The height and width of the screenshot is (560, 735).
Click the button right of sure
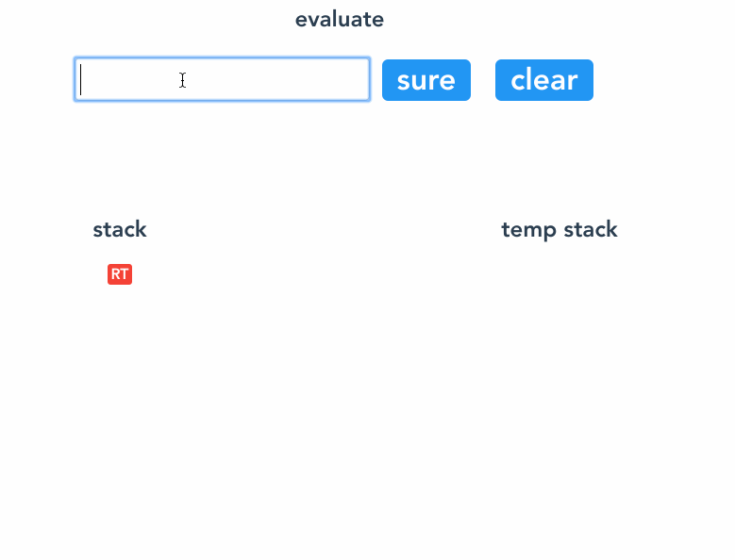point(544,80)
